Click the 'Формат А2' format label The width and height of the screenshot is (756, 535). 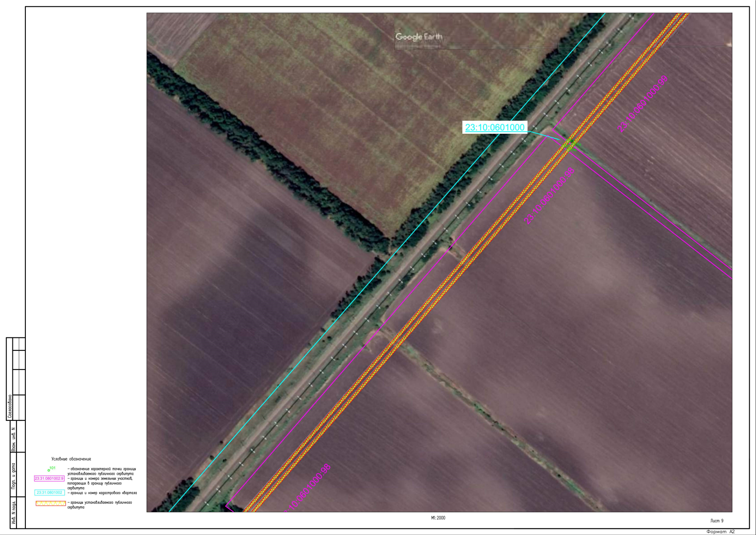coord(720,531)
